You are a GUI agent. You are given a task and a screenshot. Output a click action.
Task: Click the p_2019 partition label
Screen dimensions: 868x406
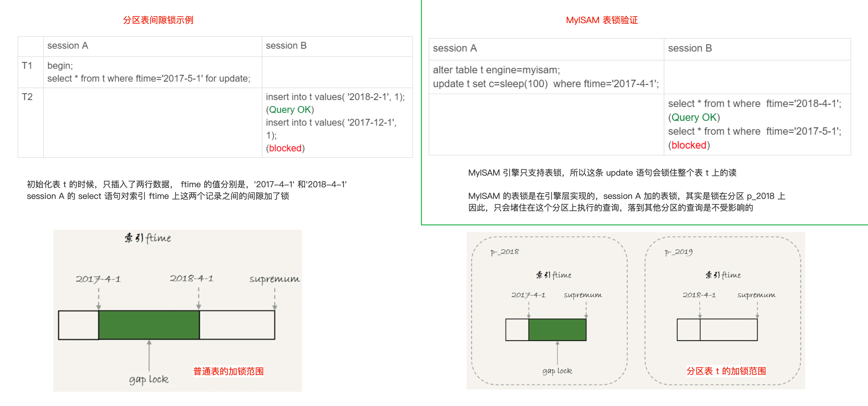click(678, 252)
